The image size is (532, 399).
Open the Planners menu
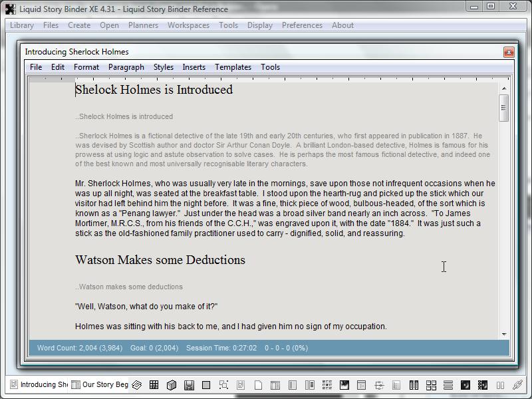tap(143, 25)
